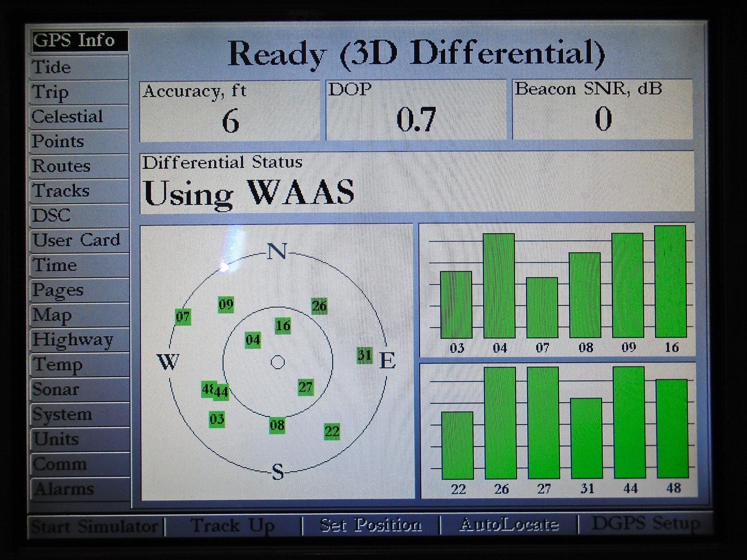The height and width of the screenshot is (560, 747).
Task: Click satellite 26 marker on sky view
Action: tap(319, 306)
